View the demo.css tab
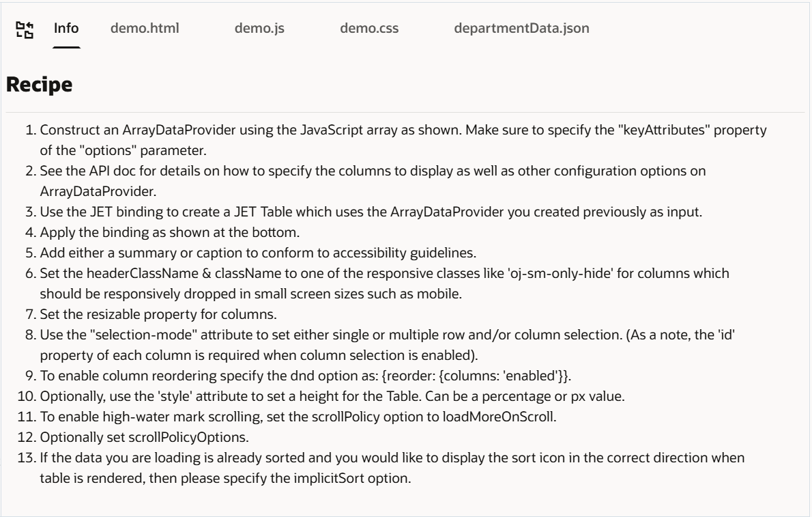The height and width of the screenshot is (517, 812). pyautogui.click(x=369, y=29)
